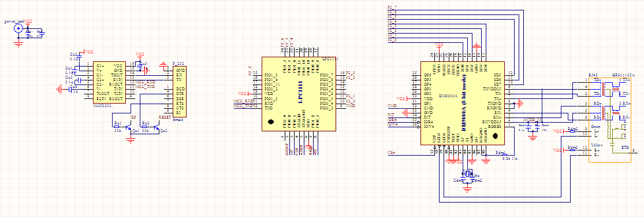
Task: Select the pin-1 dot marker on LPC1111
Action: click(271, 122)
